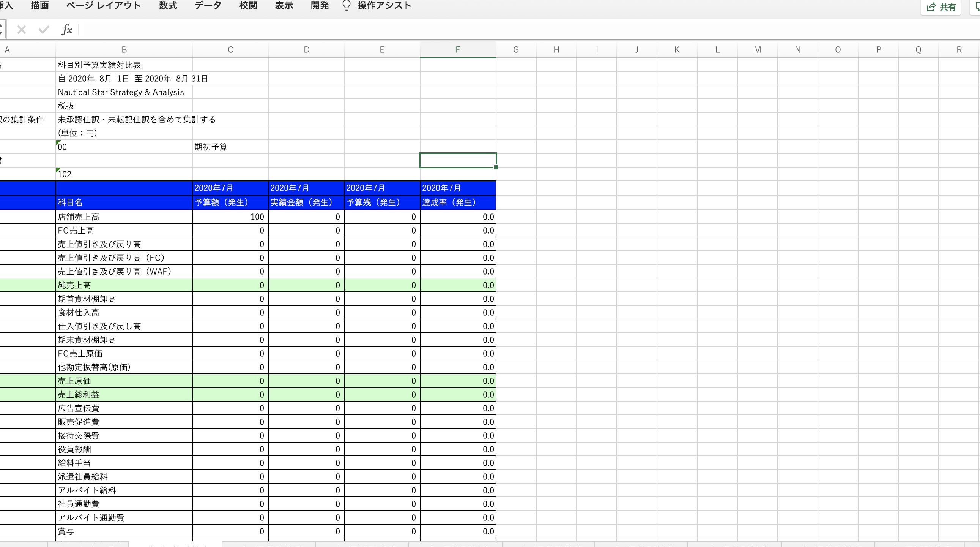Switch to the 数式 ribbon tab

(168, 6)
